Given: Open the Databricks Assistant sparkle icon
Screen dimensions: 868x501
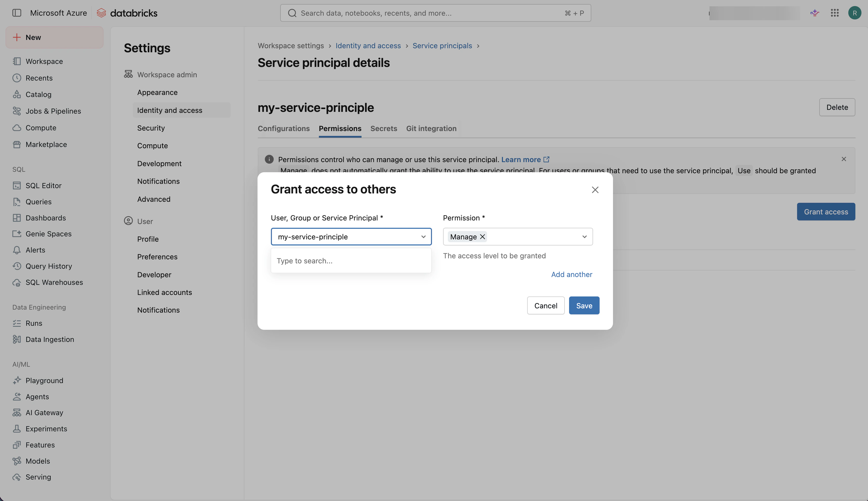Looking at the screenshot, I should tap(814, 13).
